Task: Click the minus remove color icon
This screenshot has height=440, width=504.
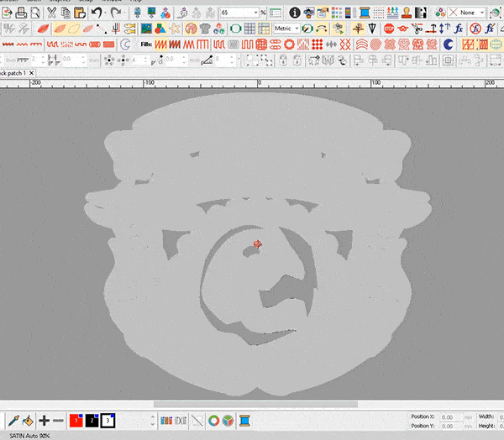Action: [x=58, y=421]
